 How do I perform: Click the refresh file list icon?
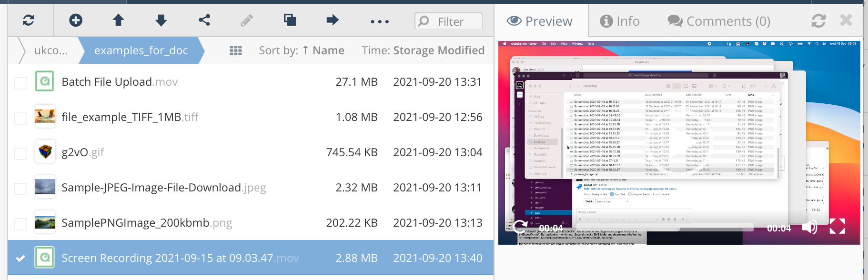click(x=29, y=20)
